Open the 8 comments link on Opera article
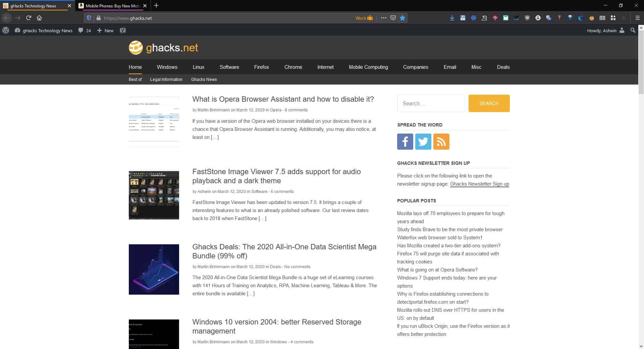The height and width of the screenshot is (349, 644). tap(296, 110)
